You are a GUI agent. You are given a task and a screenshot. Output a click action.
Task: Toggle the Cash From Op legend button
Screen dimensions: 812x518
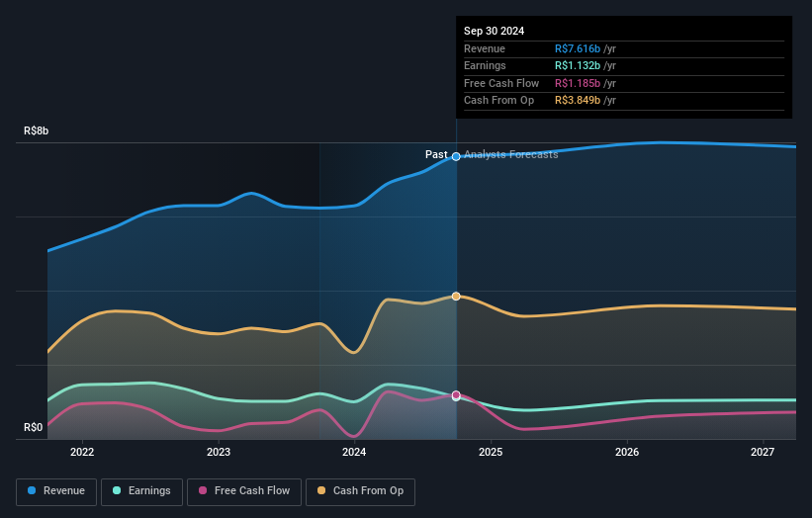pyautogui.click(x=360, y=491)
